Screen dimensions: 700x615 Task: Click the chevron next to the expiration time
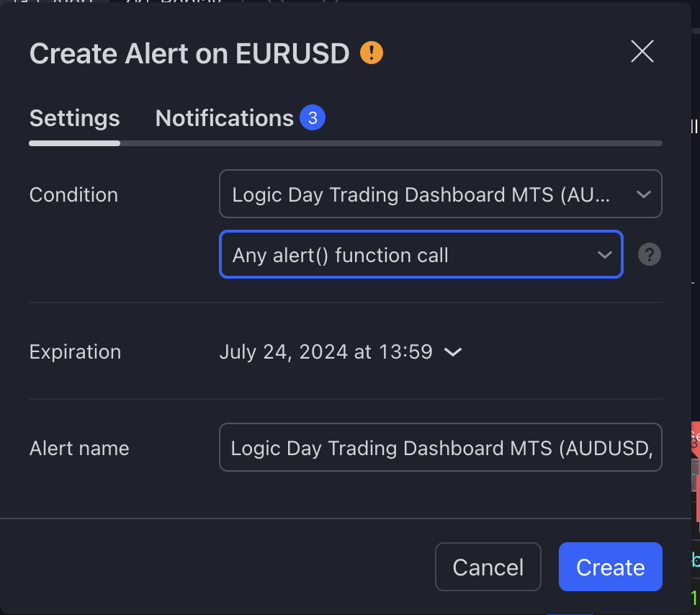(453, 353)
